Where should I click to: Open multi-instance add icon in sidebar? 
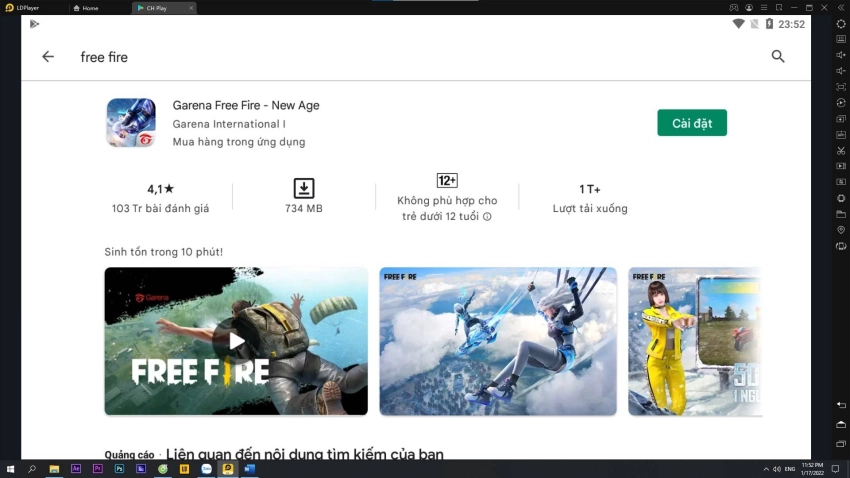841,119
